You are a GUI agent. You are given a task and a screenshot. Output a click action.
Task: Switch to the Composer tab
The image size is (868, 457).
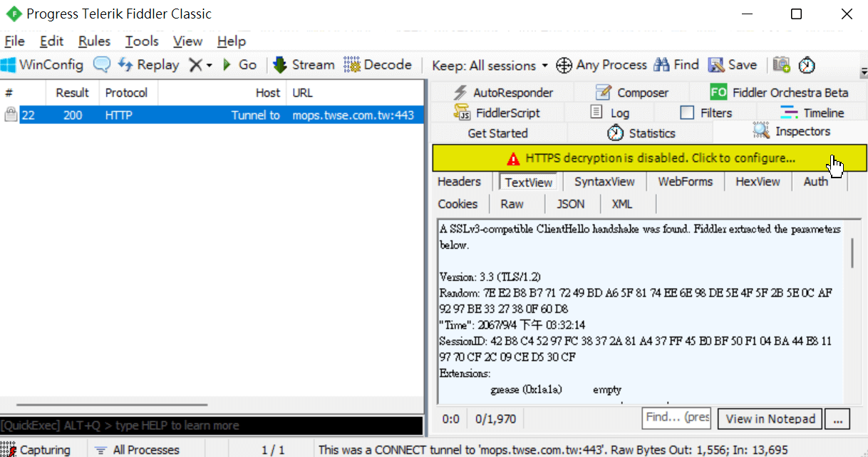tap(632, 92)
